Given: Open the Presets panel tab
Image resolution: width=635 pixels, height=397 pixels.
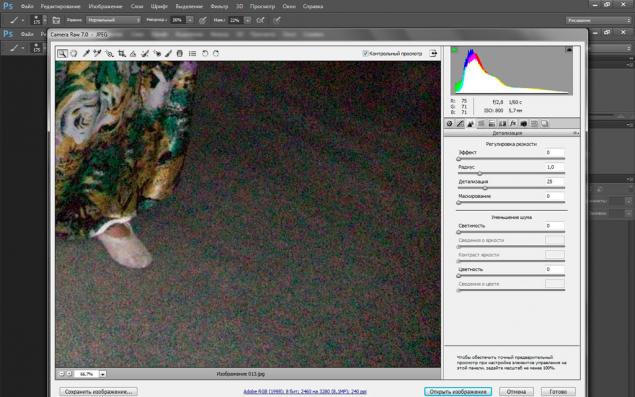Looking at the screenshot, I should pos(534,124).
